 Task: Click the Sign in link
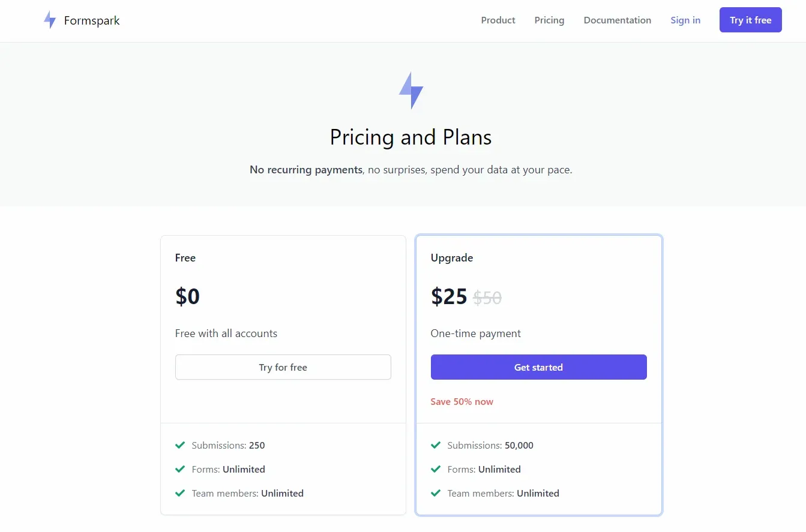[685, 20]
